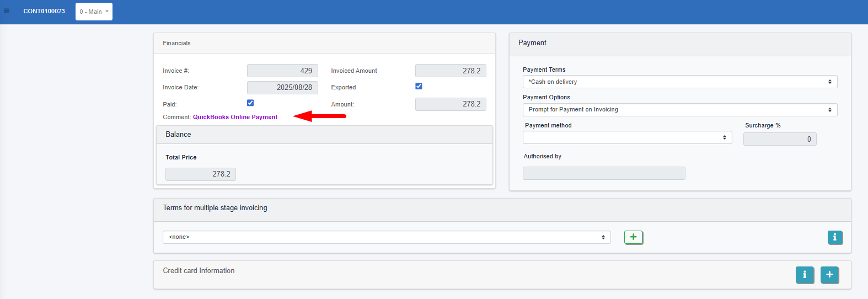This screenshot has height=299, width=868.
Task: Click the Invoice # field
Action: [282, 71]
